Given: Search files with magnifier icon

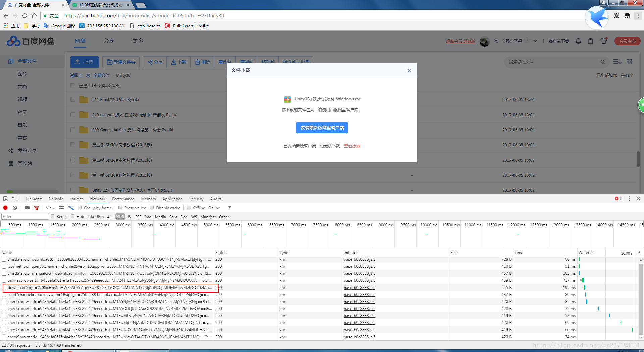Looking at the screenshot, I should pyautogui.click(x=603, y=62).
